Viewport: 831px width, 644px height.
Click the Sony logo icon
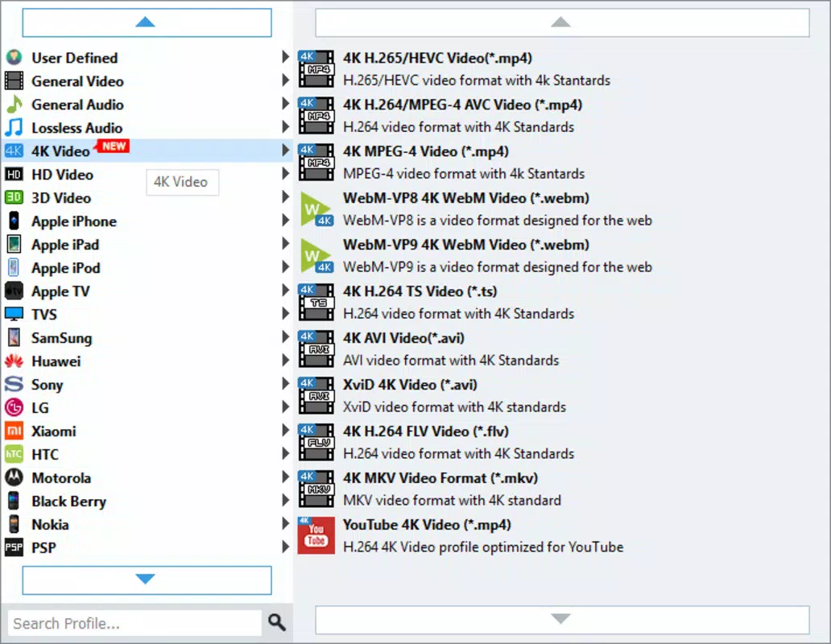(14, 383)
